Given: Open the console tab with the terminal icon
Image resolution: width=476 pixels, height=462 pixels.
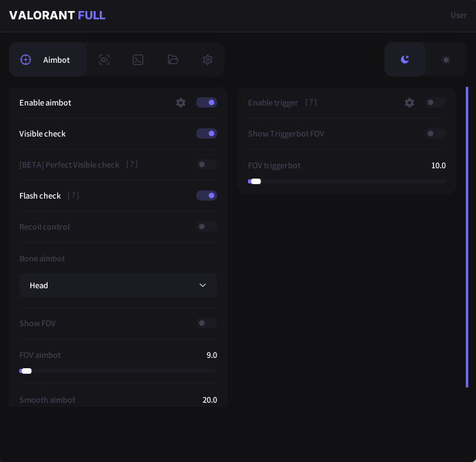Looking at the screenshot, I should tap(138, 60).
